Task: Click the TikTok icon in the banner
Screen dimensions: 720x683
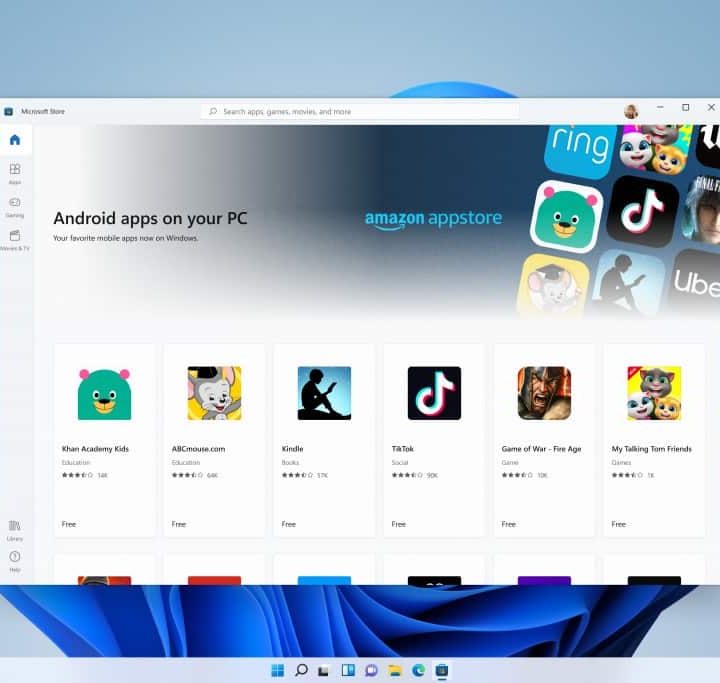Action: pos(642,211)
